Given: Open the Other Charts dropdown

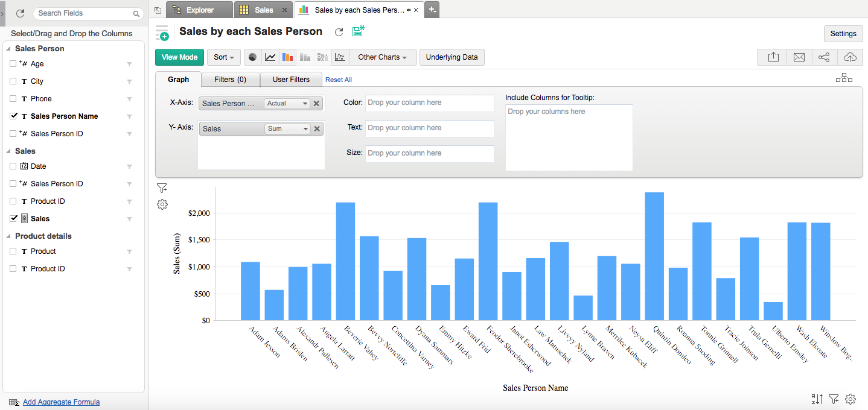Looking at the screenshot, I should [x=383, y=57].
